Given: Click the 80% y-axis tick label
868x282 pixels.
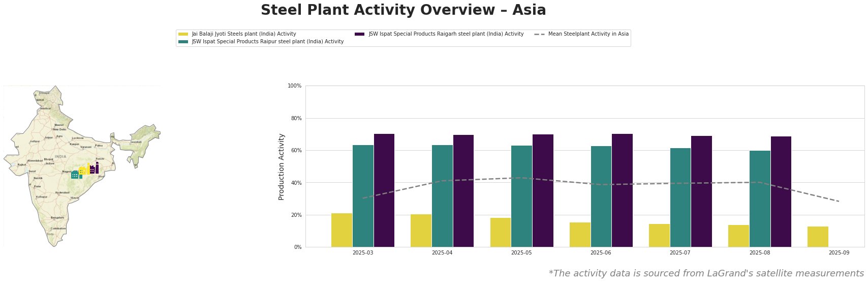Looking at the screenshot, I should point(296,118).
